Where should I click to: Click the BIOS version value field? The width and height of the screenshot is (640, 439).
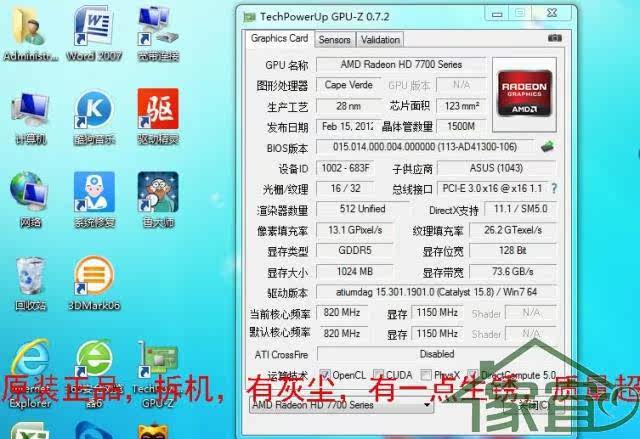click(x=425, y=147)
